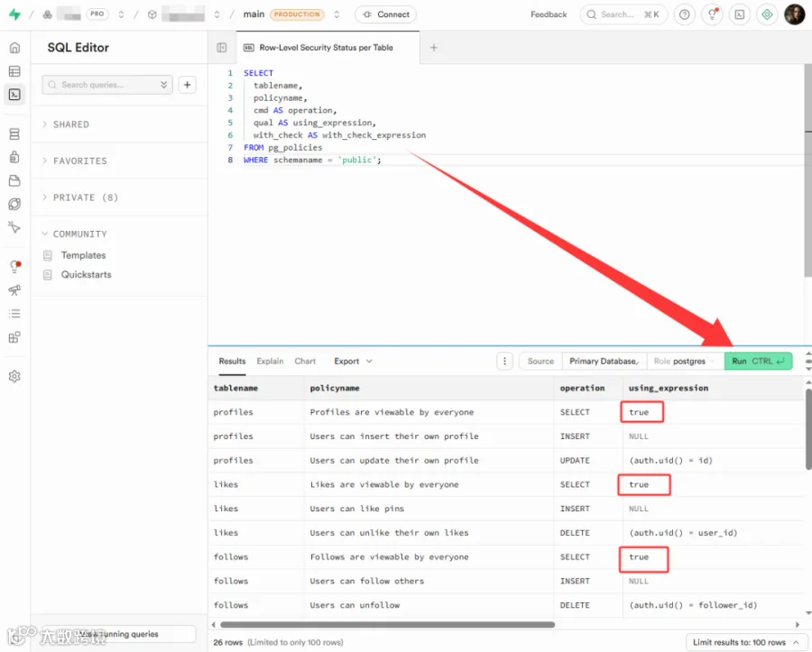This screenshot has width=812, height=652.
Task: Click the results horizontal scrollbar
Action: pyautogui.click(x=387, y=625)
